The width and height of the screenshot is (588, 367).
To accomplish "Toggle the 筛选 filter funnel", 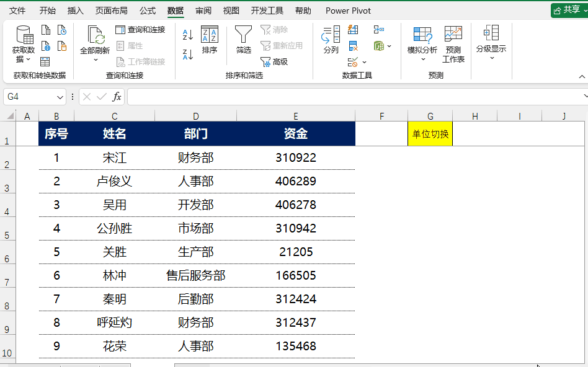I will [x=243, y=40].
